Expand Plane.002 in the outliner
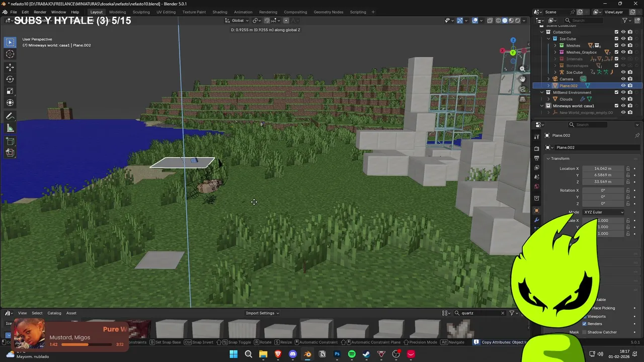Image resolution: width=644 pixels, height=362 pixels. [548, 85]
